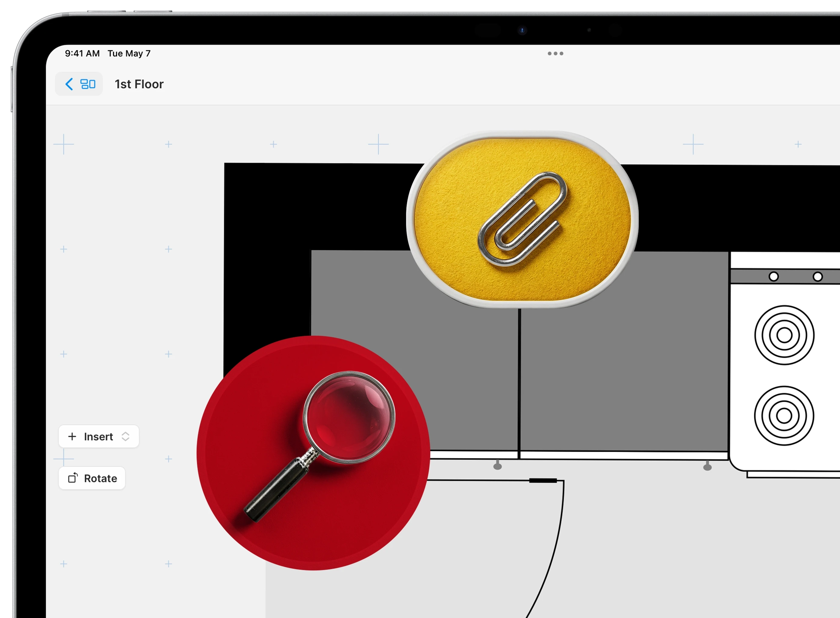The image size is (840, 618).
Task: Select the upper stove burner
Action: 784,335
